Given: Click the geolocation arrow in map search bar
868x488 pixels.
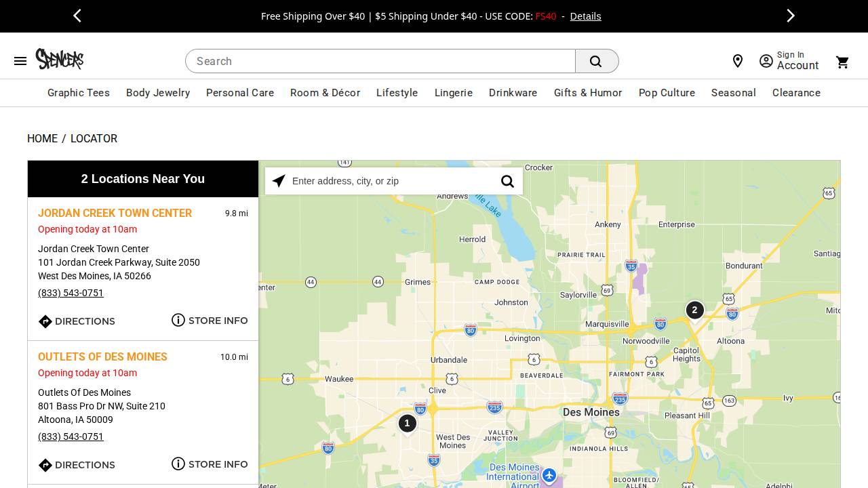Looking at the screenshot, I should pyautogui.click(x=279, y=181).
